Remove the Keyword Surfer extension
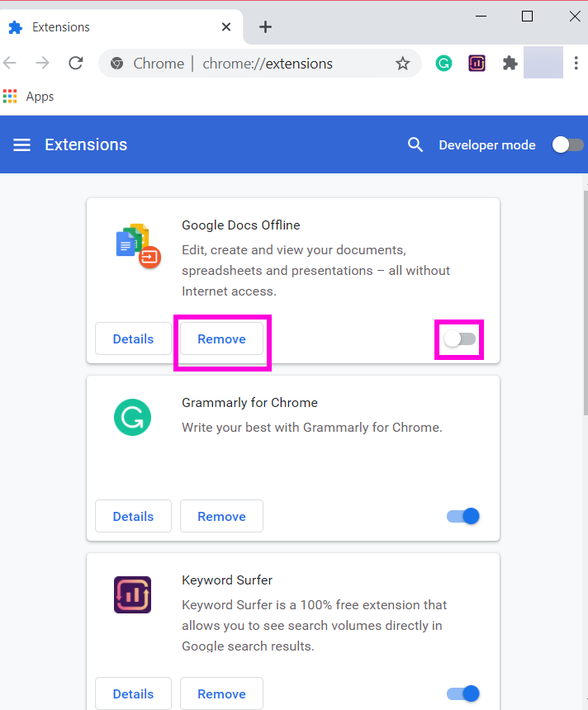Viewport: 588px width, 710px height. 221,693
